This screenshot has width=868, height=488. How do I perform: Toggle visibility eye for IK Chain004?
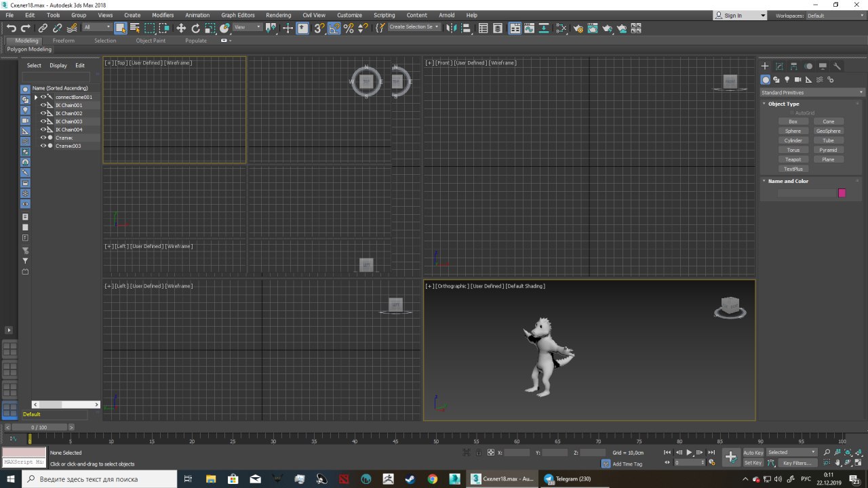pyautogui.click(x=43, y=129)
